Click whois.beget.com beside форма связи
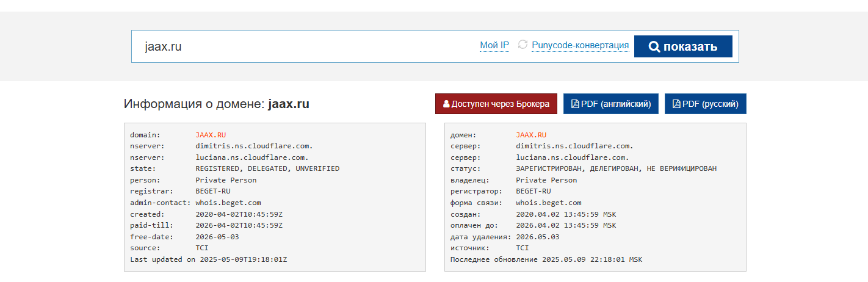Screen dimensions: 868x282 click(549, 203)
